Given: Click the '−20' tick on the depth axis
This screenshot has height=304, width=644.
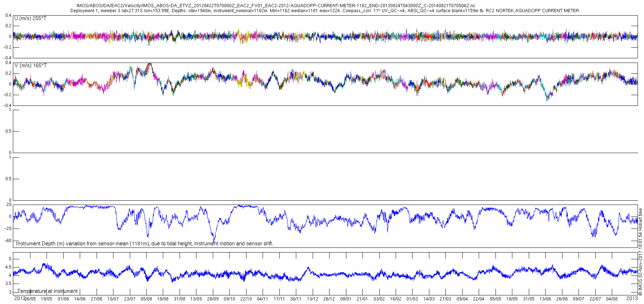Looking at the screenshot, I should point(8,229).
